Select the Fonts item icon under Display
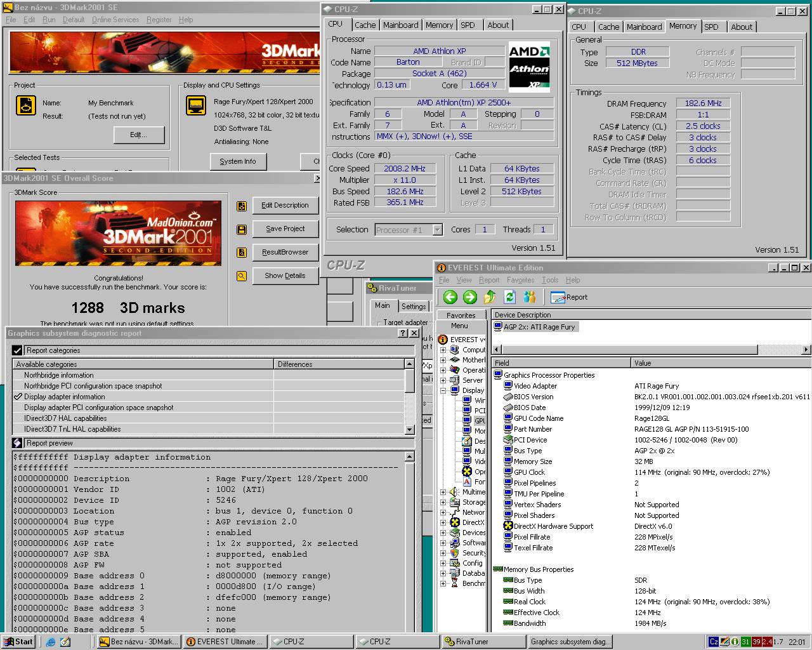Viewport: 812px width, 650px height. click(467, 482)
